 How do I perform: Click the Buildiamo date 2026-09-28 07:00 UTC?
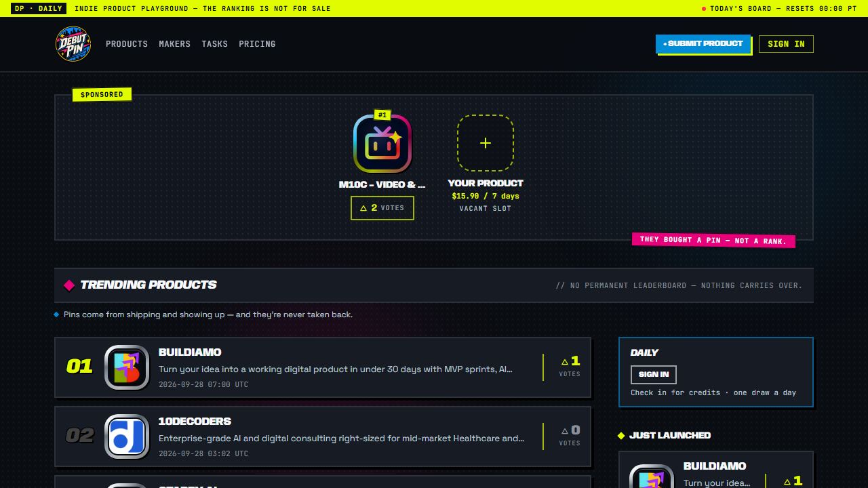coord(203,384)
